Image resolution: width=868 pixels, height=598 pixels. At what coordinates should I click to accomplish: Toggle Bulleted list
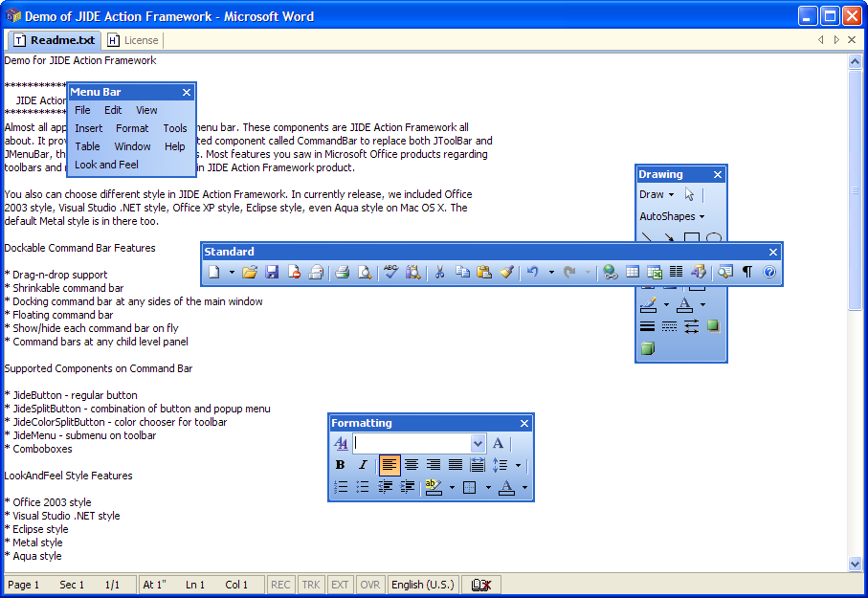[363, 487]
